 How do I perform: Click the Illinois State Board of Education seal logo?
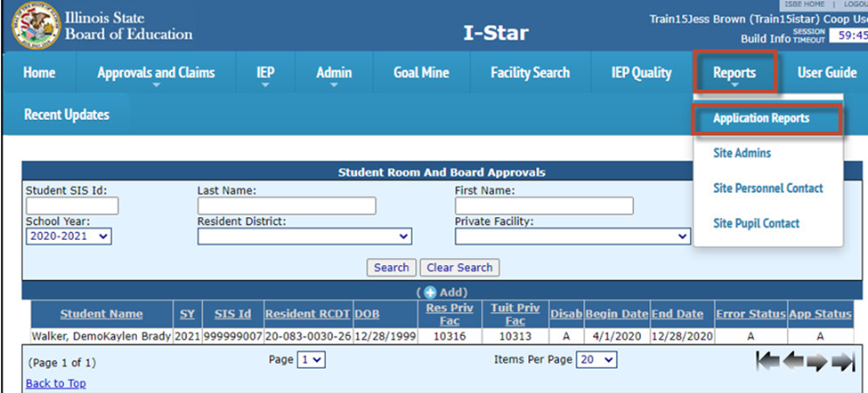coord(36,26)
